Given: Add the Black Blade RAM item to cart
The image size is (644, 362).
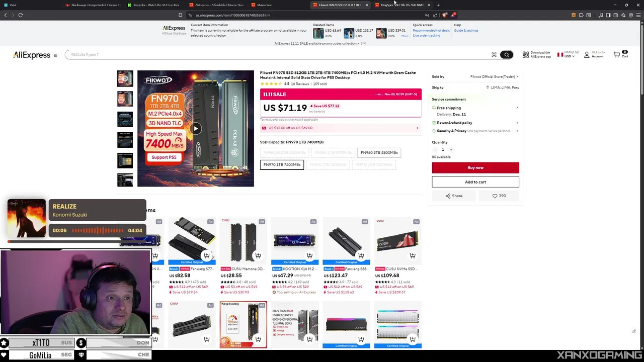Looking at the screenshot, I should (x=309, y=339).
